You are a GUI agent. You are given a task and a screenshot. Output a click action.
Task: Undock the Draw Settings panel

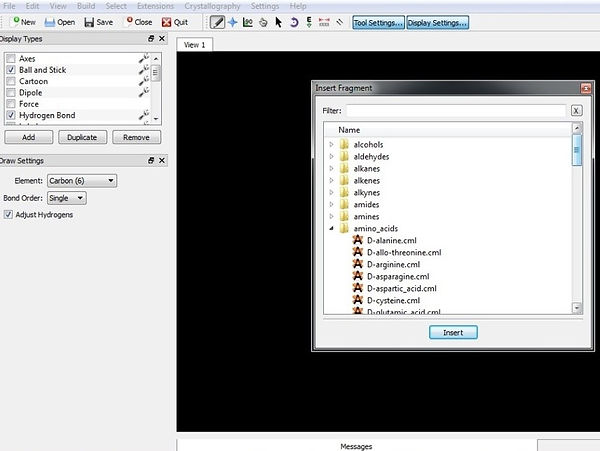pos(151,160)
